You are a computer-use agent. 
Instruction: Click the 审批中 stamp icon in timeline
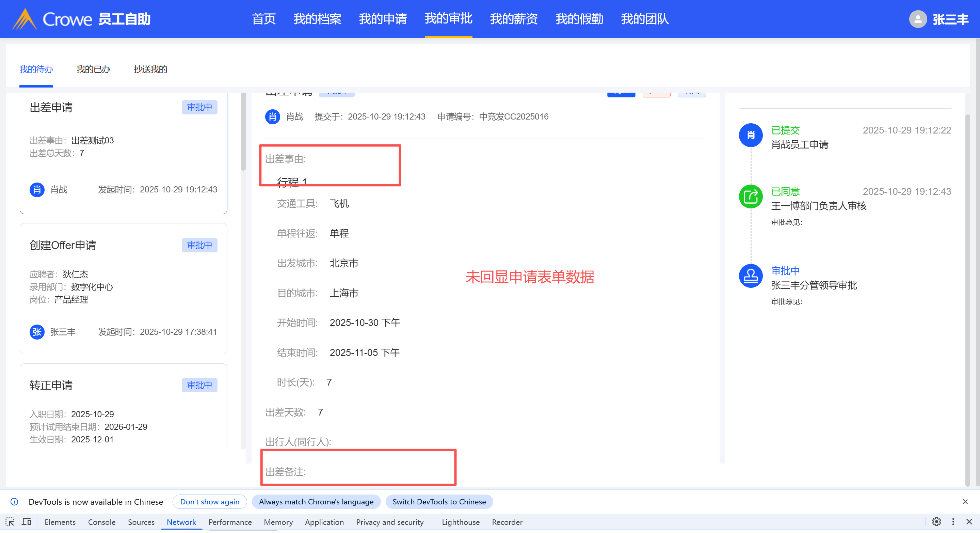750,276
